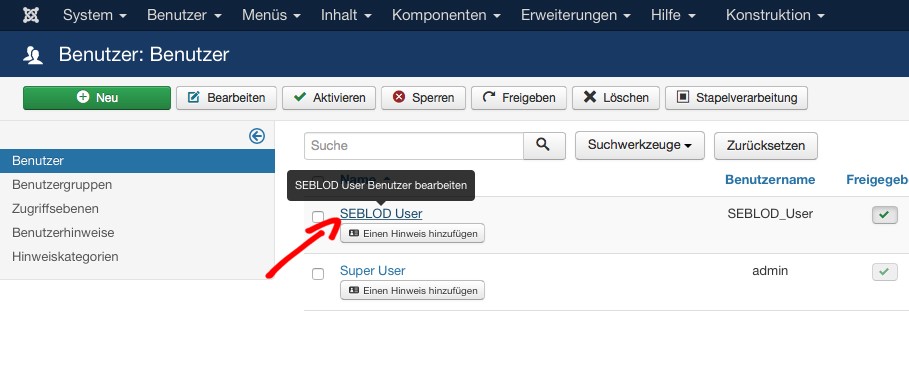Click the magnifier search button

pos(544,146)
